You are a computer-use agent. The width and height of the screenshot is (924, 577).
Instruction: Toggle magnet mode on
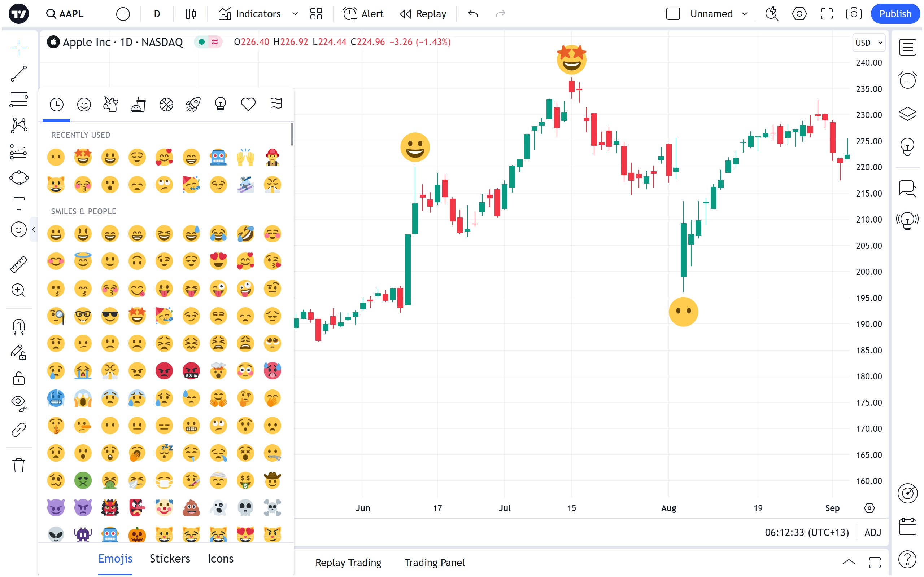click(x=18, y=327)
